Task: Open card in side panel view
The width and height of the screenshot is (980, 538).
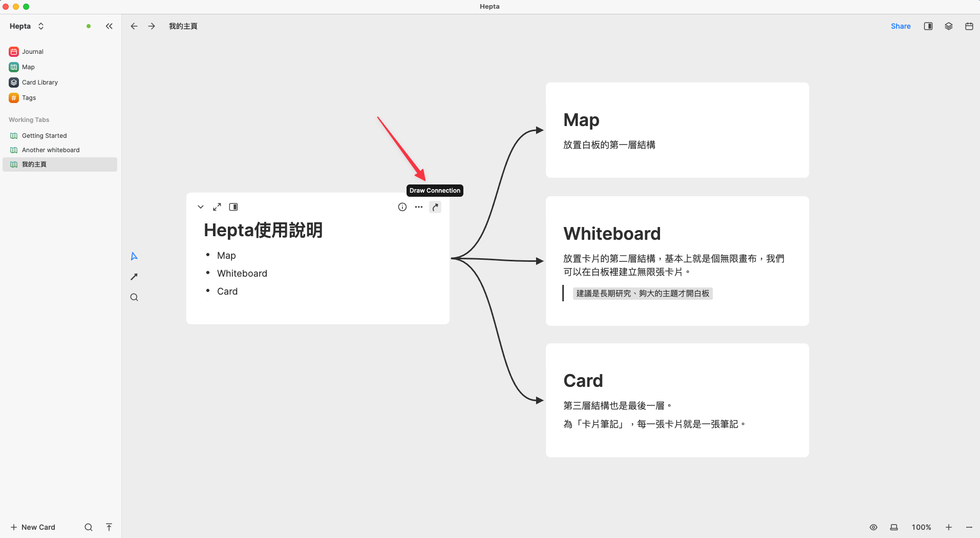Action: (x=233, y=207)
